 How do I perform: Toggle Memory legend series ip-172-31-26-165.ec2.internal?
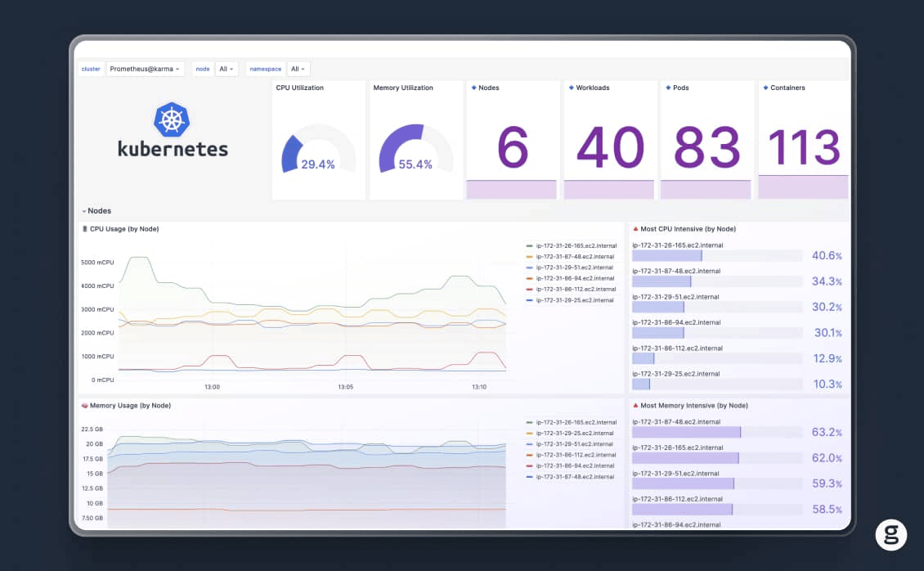(576, 422)
